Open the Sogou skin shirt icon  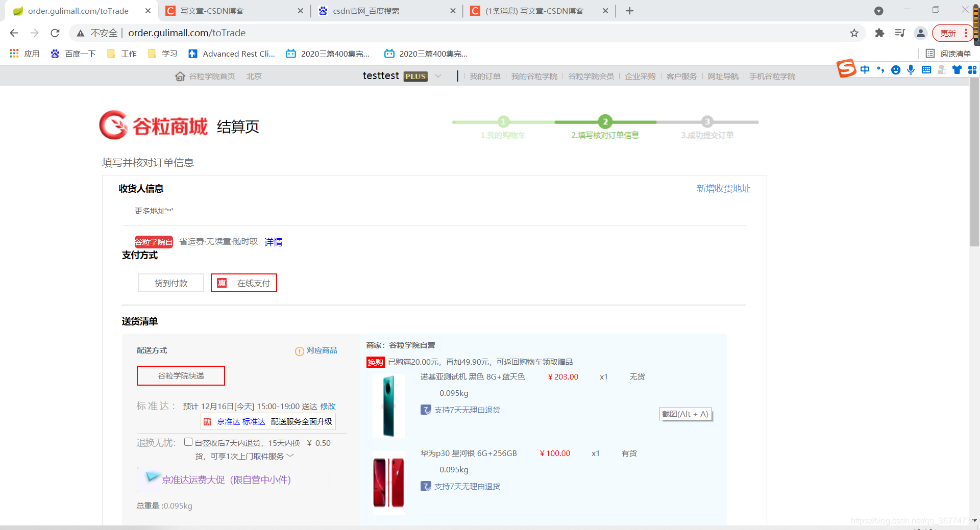(x=957, y=70)
